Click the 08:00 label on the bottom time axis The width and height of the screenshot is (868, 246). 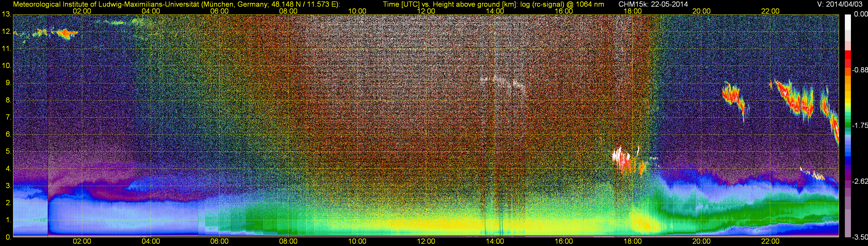(x=288, y=241)
